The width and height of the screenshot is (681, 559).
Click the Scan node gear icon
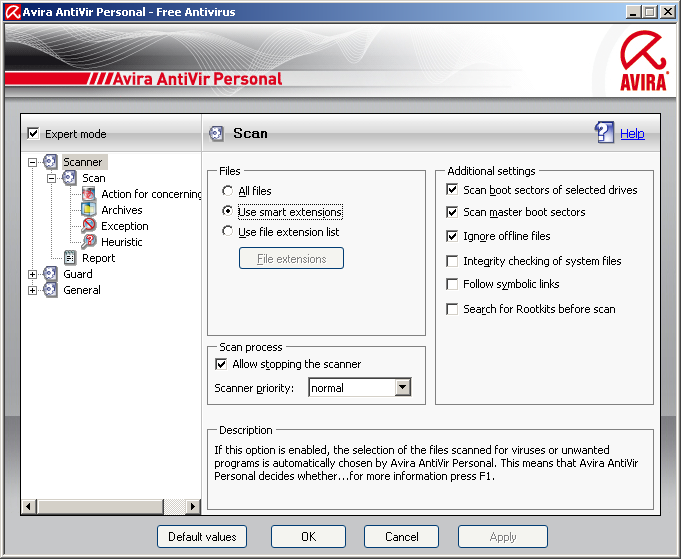click(x=69, y=178)
